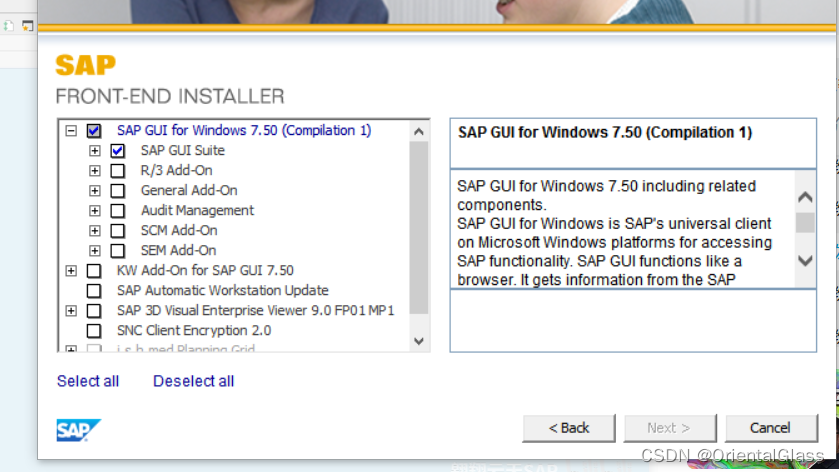Expand the SAP GUI Suite node

tap(95, 151)
